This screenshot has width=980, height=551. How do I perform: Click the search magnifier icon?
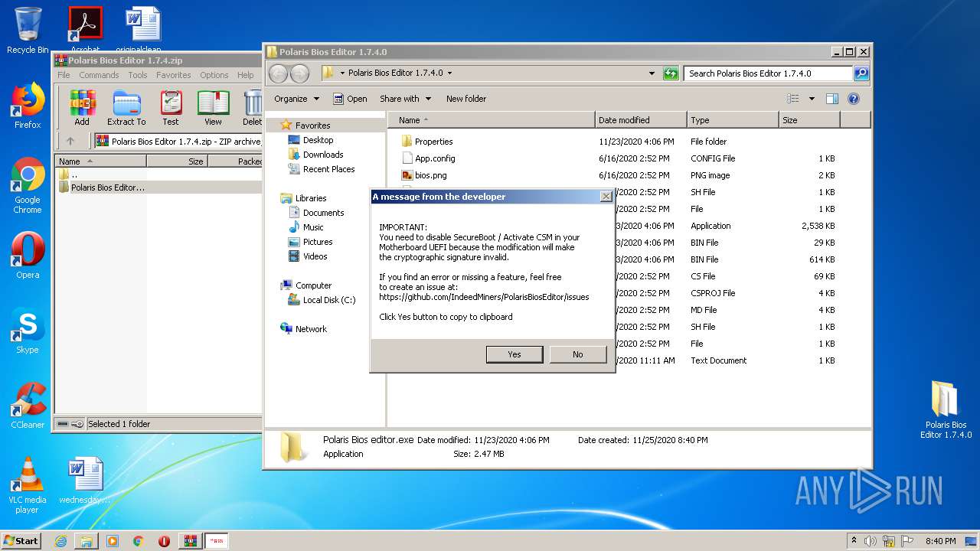(861, 73)
